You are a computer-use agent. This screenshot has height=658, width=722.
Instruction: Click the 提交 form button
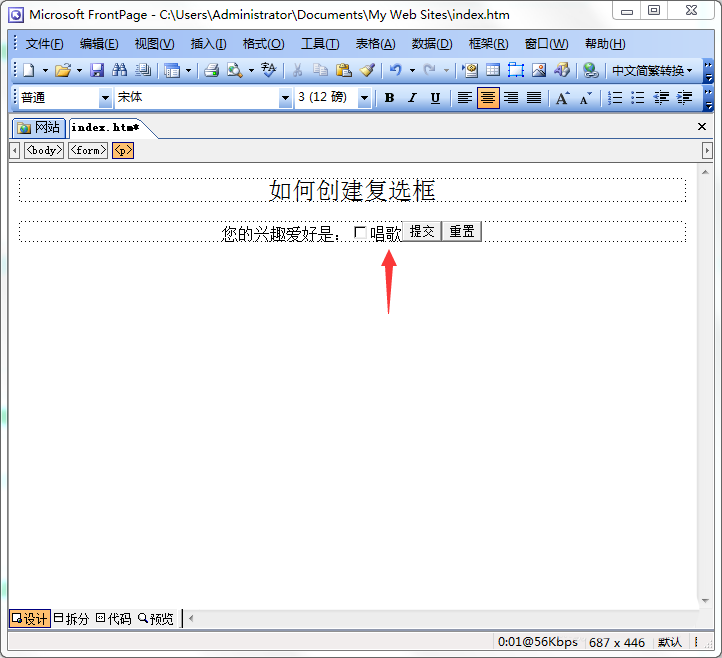[422, 231]
